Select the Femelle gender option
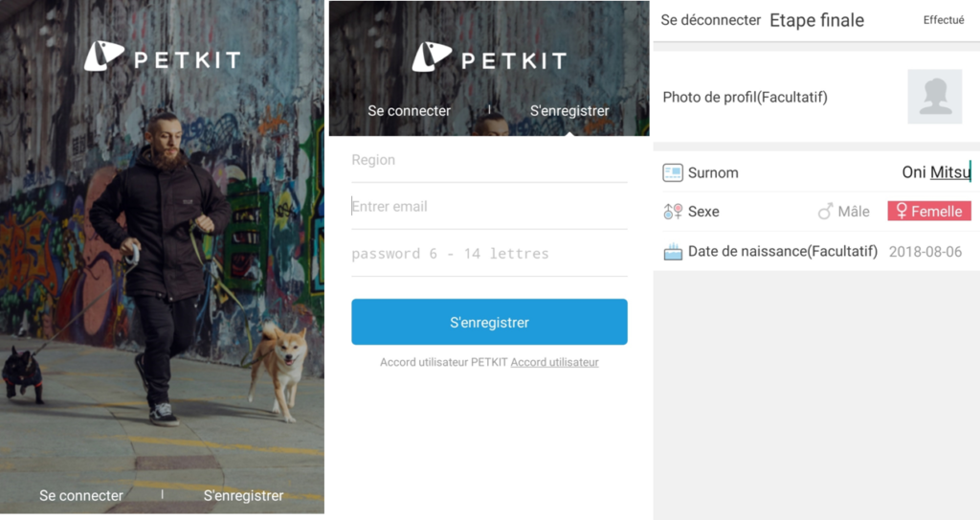Screen dimensions: 980x520 pos(928,211)
